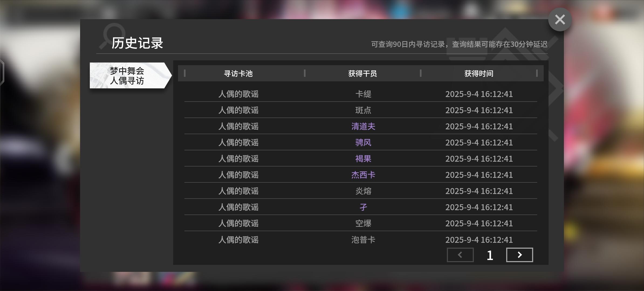Select operator 斑点 in the list

pyautogui.click(x=363, y=110)
